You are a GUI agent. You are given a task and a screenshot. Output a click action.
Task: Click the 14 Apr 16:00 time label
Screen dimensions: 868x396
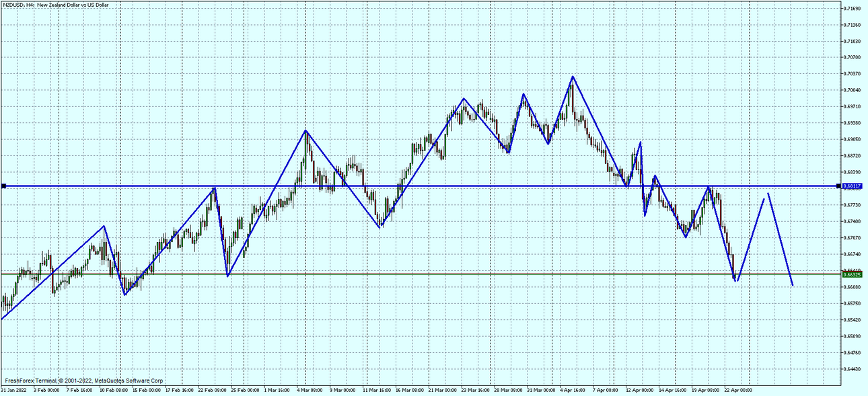673,390
